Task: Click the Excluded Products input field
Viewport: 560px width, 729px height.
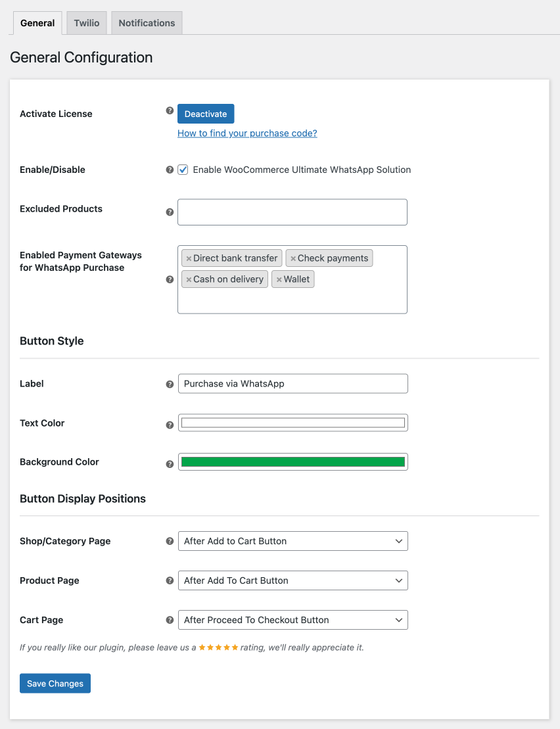Action: [292, 212]
